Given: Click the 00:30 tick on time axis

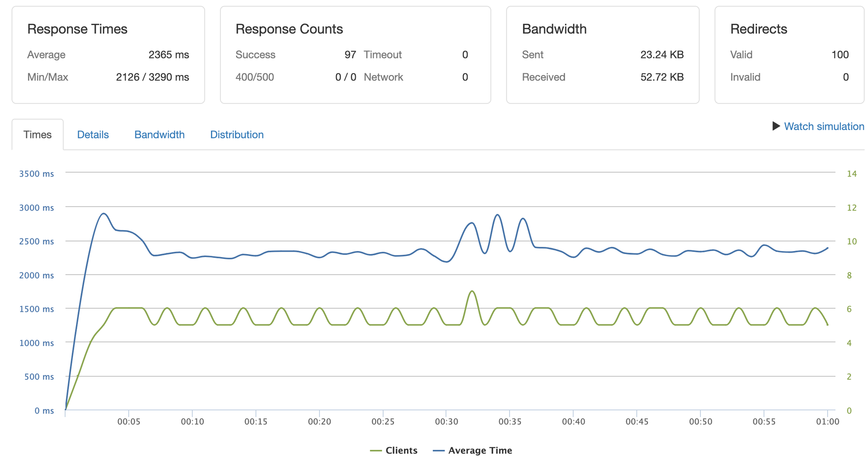Looking at the screenshot, I should 446,421.
